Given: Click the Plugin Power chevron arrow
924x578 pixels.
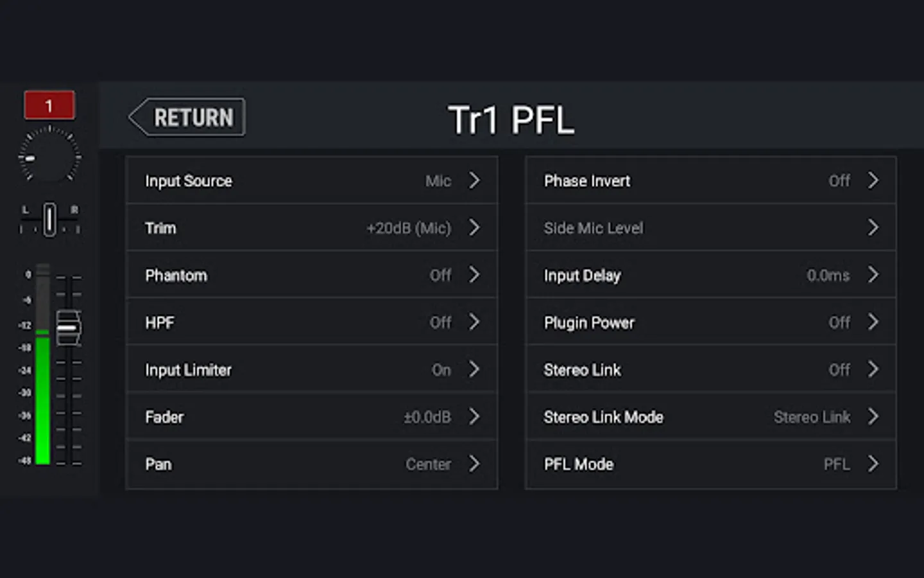Looking at the screenshot, I should click(x=873, y=322).
